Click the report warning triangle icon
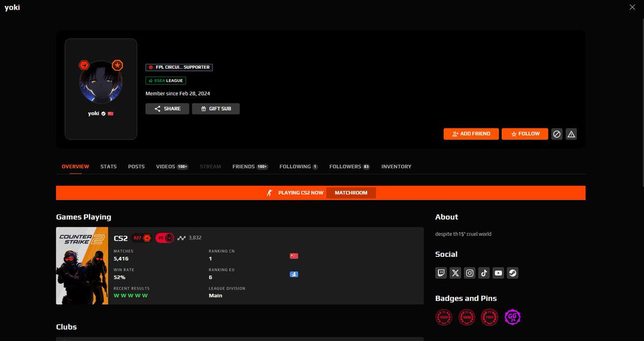 [x=572, y=134]
